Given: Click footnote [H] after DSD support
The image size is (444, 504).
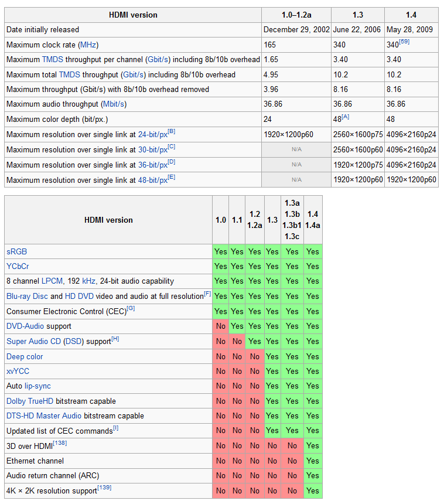Looking at the screenshot, I should tap(115, 339).
